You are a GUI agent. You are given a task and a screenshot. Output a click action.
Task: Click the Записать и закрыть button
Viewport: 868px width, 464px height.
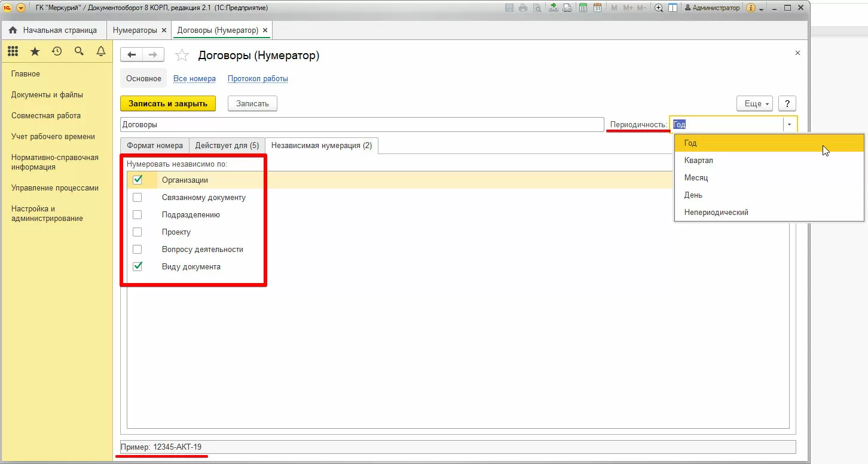click(168, 103)
